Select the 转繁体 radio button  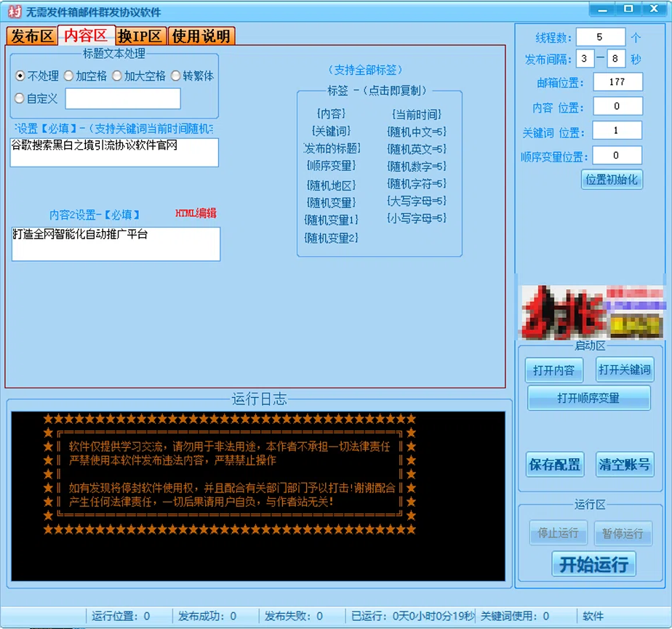(x=193, y=76)
